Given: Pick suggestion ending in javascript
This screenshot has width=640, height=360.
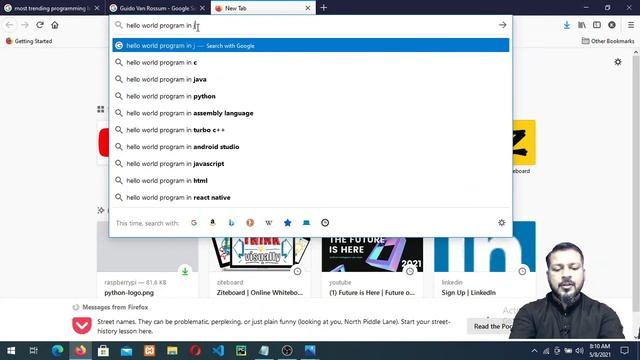Looking at the screenshot, I should point(311,164).
